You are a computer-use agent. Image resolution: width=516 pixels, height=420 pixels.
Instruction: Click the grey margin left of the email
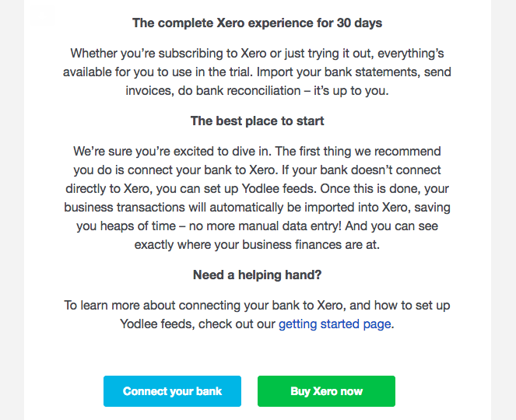click(x=12, y=210)
